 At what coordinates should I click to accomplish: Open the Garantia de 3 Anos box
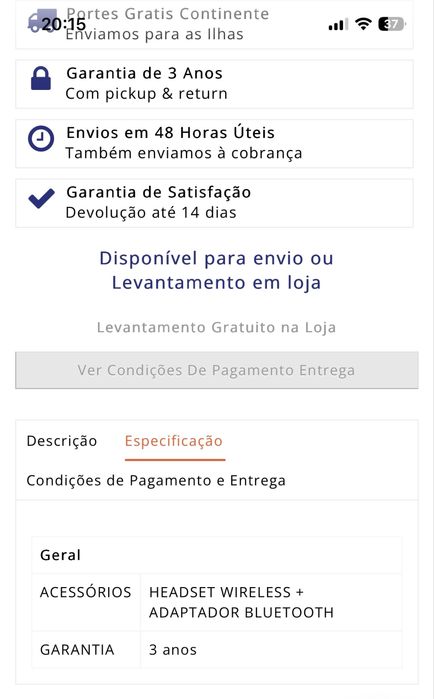[214, 84]
